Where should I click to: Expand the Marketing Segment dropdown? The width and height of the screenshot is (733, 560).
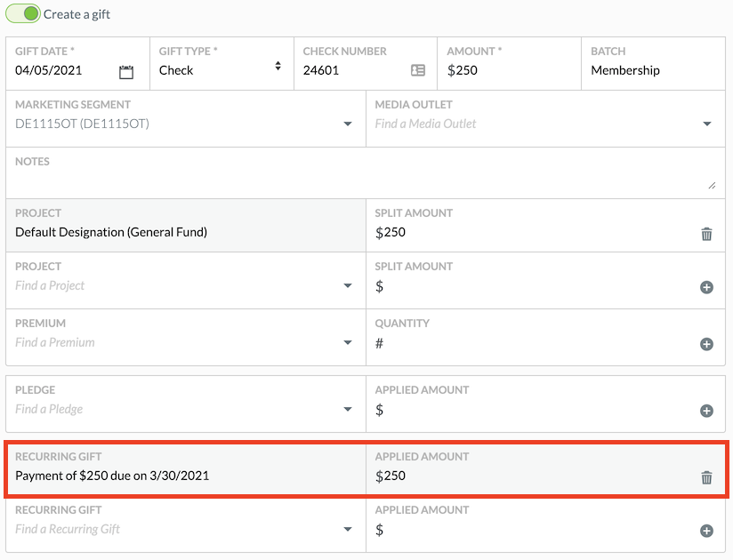click(x=347, y=124)
